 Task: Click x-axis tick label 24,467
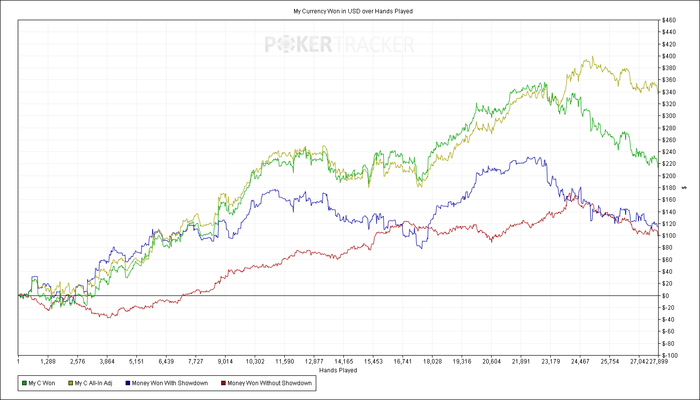(579, 361)
